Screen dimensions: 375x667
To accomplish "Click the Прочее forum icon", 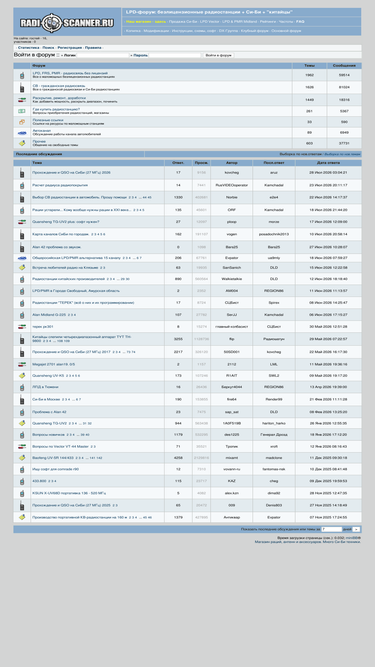I will (x=22, y=143).
